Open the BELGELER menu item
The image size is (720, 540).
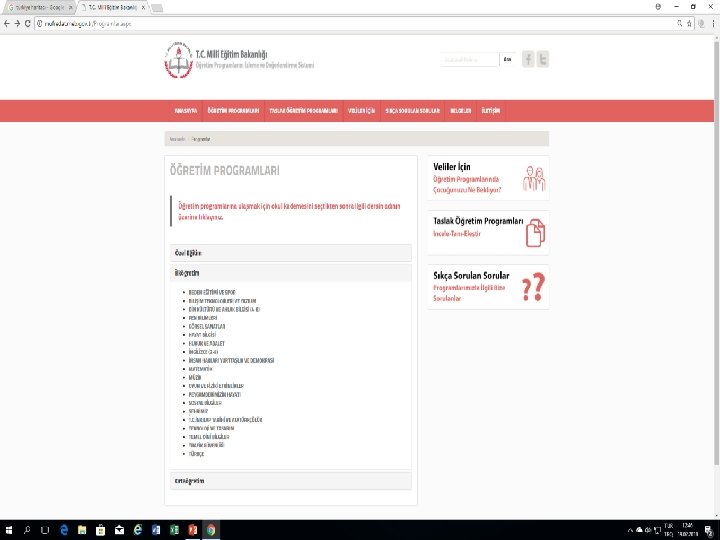click(x=461, y=111)
